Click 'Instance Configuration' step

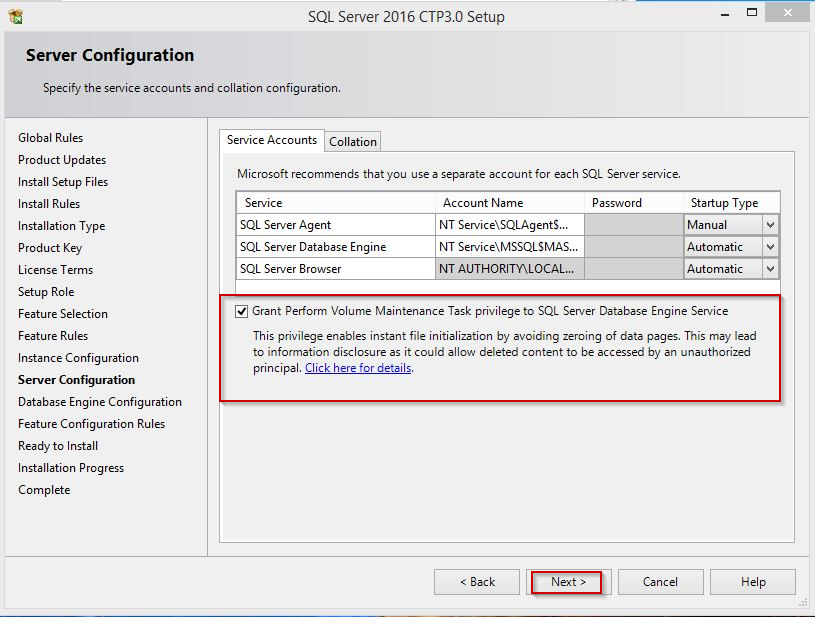tap(78, 358)
